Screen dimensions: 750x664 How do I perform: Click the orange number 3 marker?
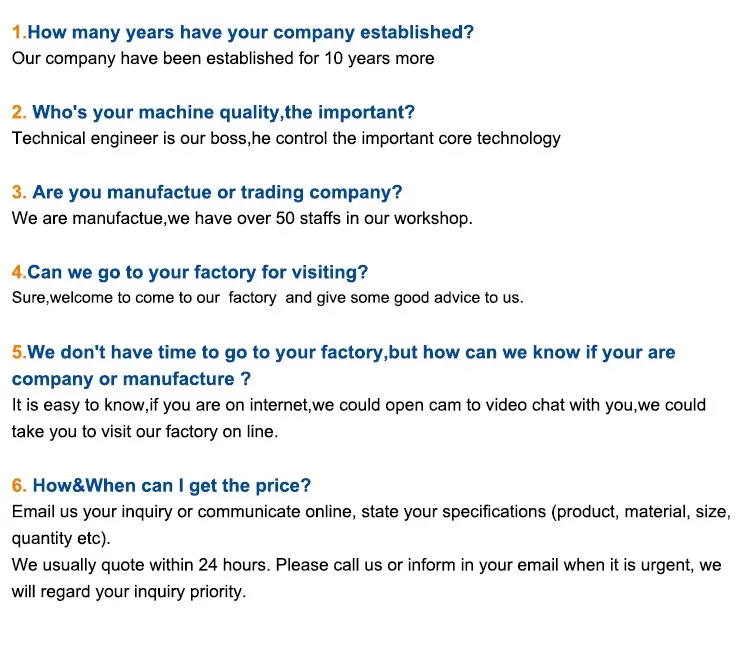pyautogui.click(x=18, y=192)
